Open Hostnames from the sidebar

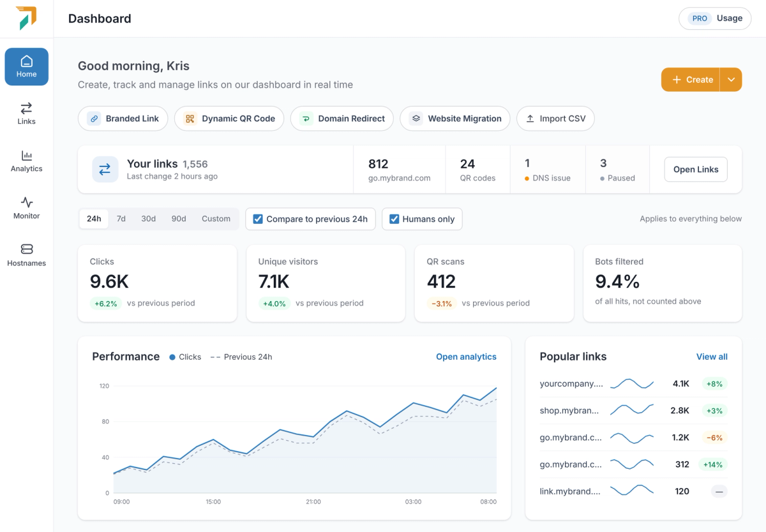(x=26, y=255)
